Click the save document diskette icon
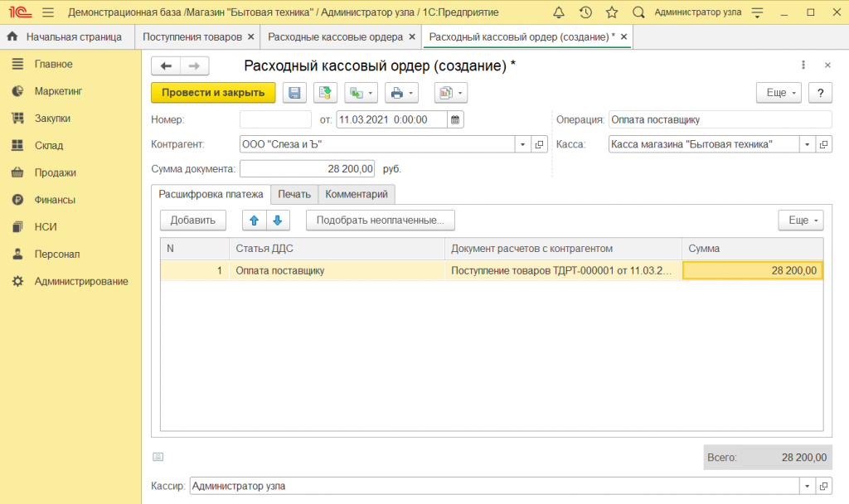 tap(295, 93)
